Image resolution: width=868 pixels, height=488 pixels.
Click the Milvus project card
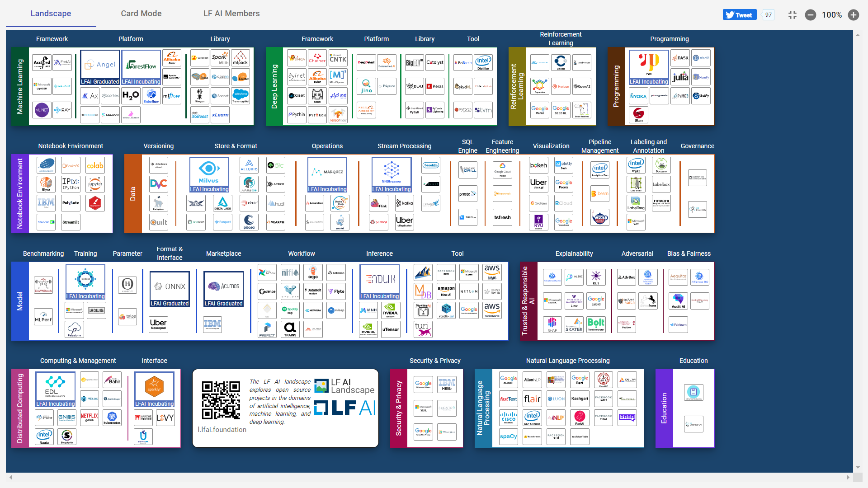click(x=209, y=175)
